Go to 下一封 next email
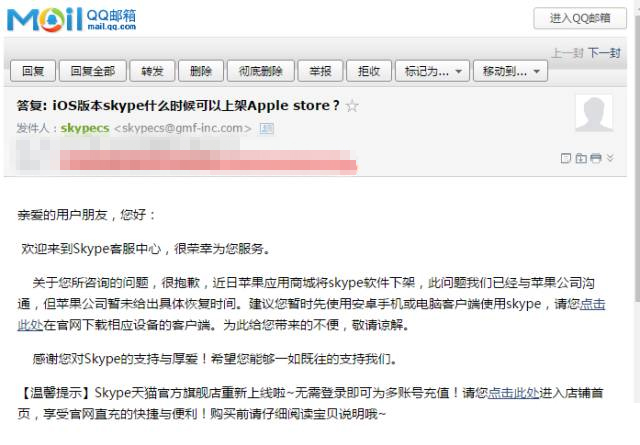640x445 pixels. (x=604, y=53)
